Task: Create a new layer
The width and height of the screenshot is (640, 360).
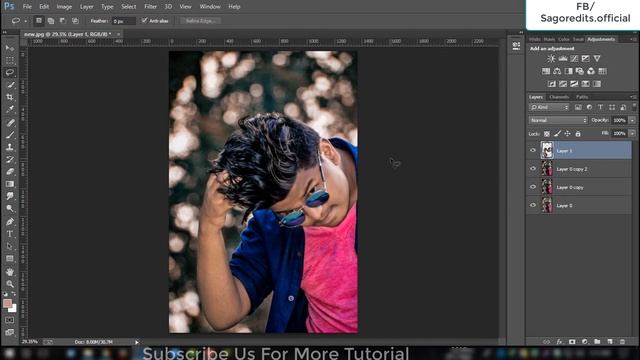Action: coord(610,342)
